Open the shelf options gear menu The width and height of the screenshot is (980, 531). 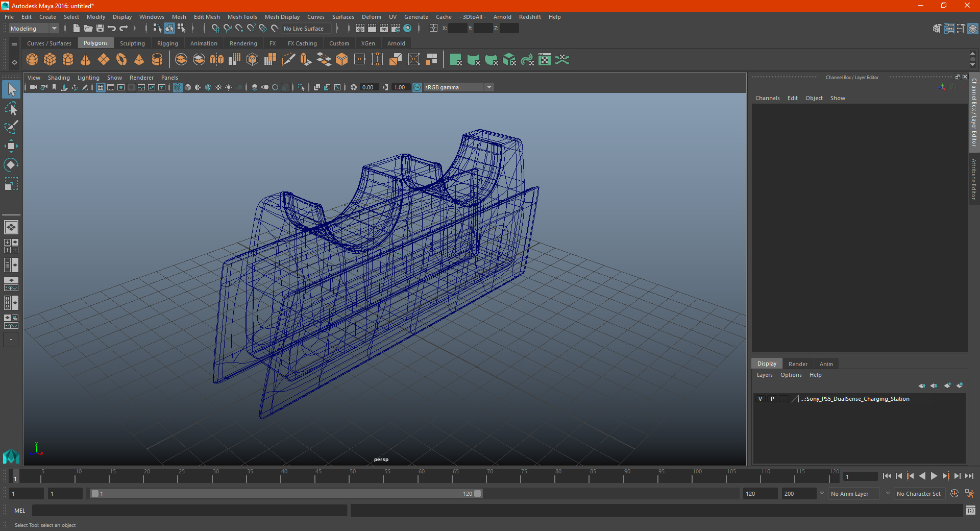[x=14, y=62]
